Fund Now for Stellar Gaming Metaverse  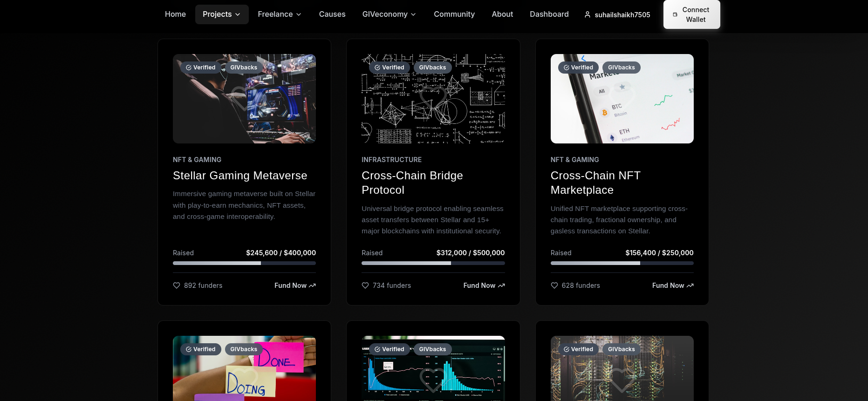click(x=295, y=285)
